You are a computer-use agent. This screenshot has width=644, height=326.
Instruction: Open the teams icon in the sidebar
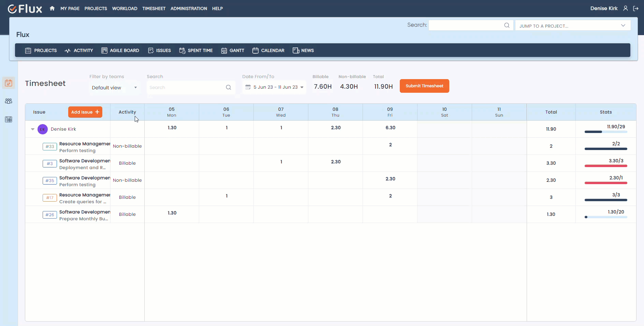coord(9,101)
